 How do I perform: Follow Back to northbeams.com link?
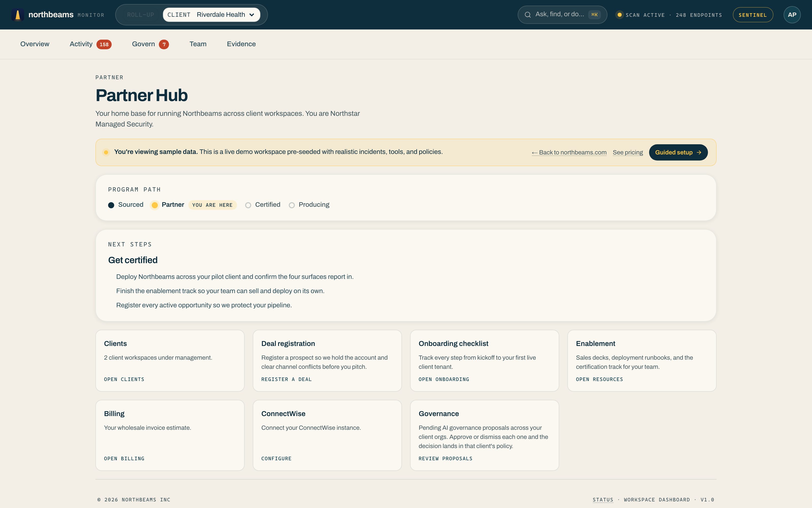click(569, 153)
